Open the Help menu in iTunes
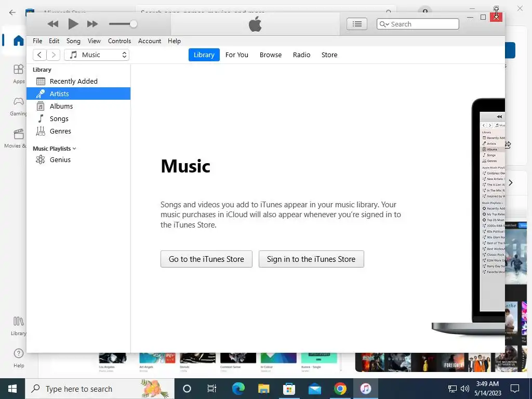 coord(174,41)
